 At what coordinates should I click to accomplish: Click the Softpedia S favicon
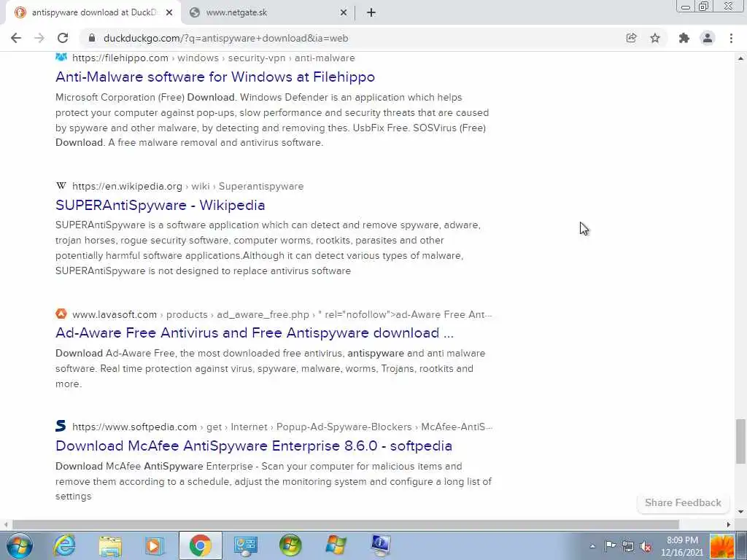[61, 426]
